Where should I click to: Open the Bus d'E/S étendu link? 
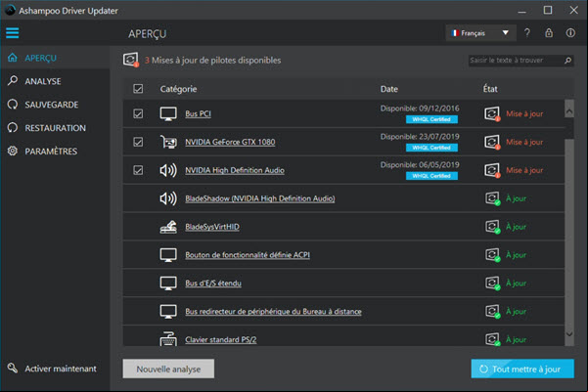[x=213, y=283]
